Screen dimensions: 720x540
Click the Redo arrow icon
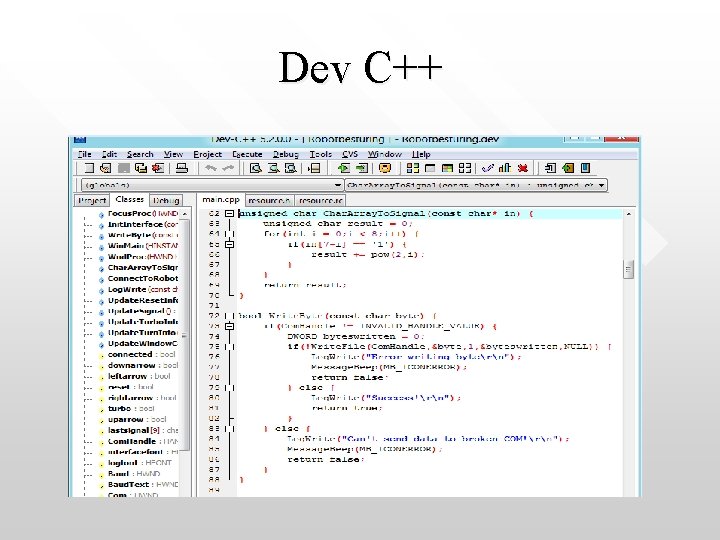tap(228, 168)
